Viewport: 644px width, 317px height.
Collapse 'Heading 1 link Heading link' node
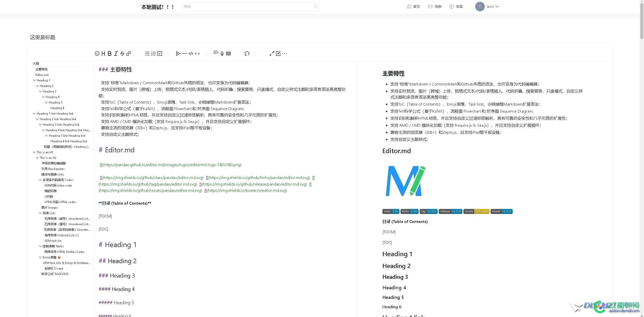click(34, 114)
